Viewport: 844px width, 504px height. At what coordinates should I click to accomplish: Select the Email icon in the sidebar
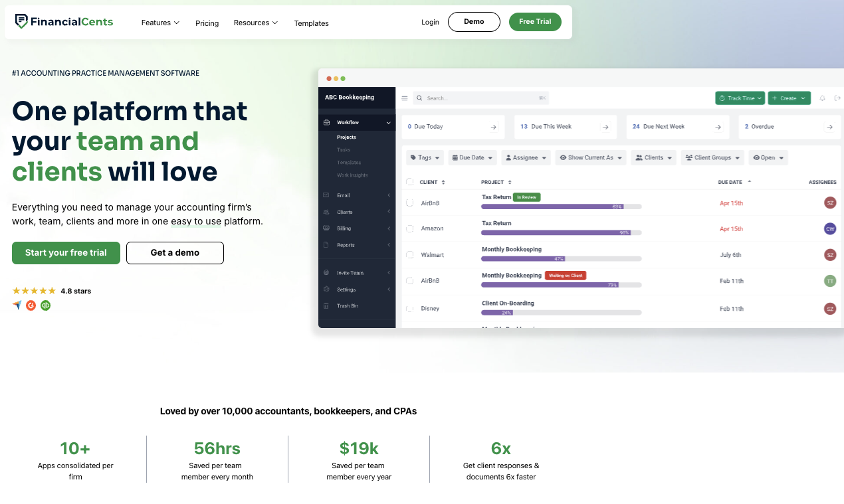(326, 195)
